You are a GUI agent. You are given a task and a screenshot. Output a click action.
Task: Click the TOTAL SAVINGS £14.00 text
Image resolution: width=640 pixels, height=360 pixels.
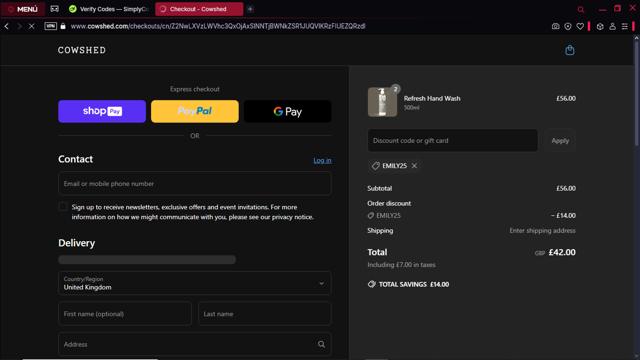414,284
